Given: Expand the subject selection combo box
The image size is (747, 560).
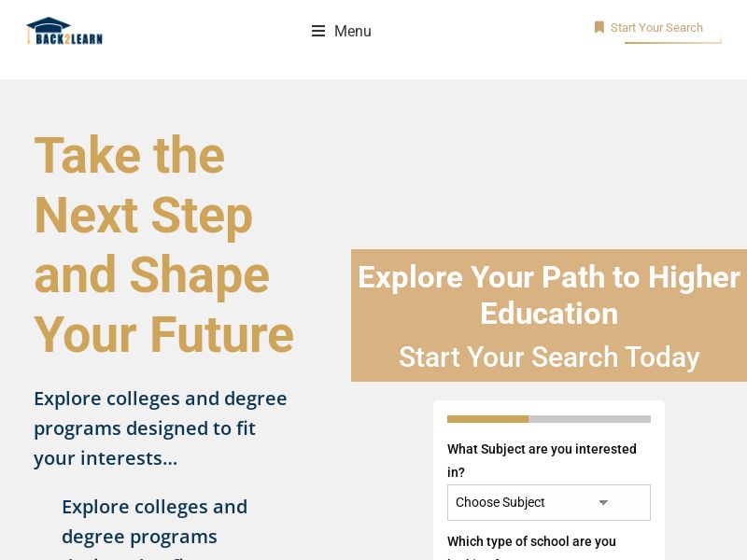Looking at the screenshot, I should [x=549, y=502].
